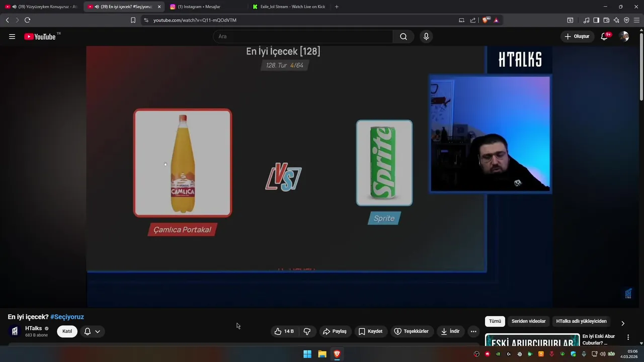Download the video with İndir
Viewport: 644px width, 362px height.
[450, 331]
